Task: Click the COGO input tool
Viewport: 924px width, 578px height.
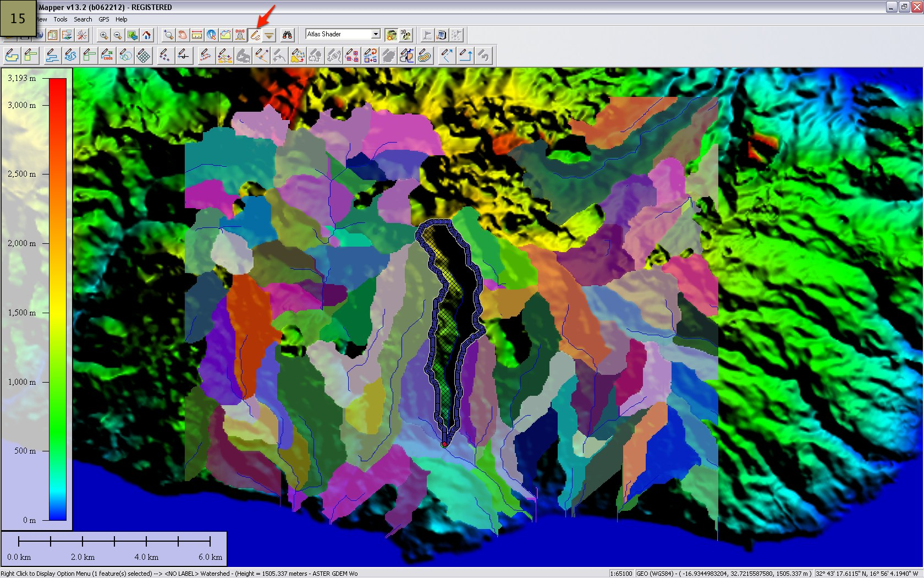Action: [107, 56]
